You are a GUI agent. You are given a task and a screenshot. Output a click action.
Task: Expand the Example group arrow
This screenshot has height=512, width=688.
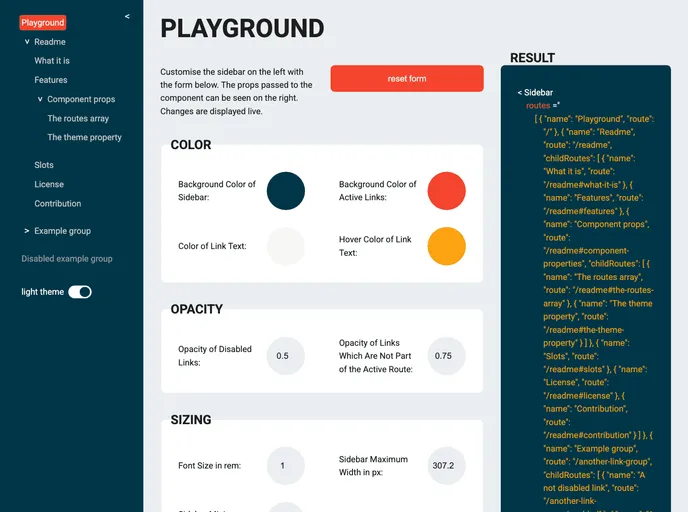pos(27,231)
